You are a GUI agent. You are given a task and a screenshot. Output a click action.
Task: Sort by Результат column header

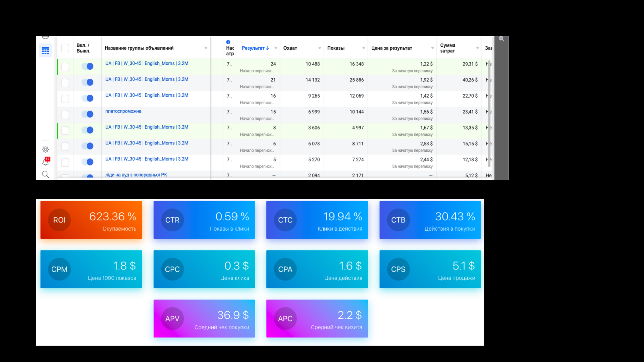click(255, 48)
